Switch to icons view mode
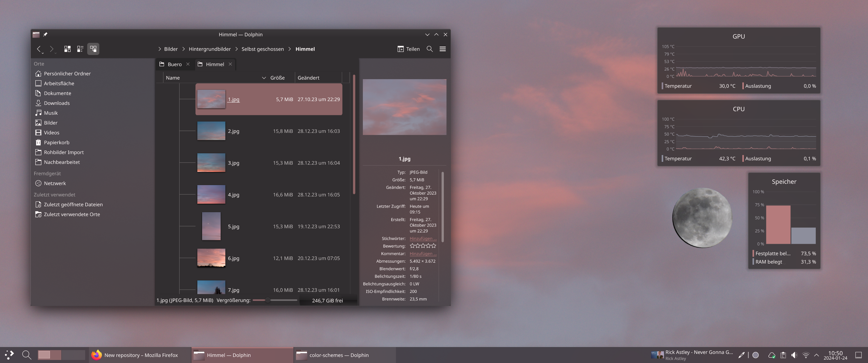The width and height of the screenshot is (868, 363). pyautogui.click(x=67, y=49)
